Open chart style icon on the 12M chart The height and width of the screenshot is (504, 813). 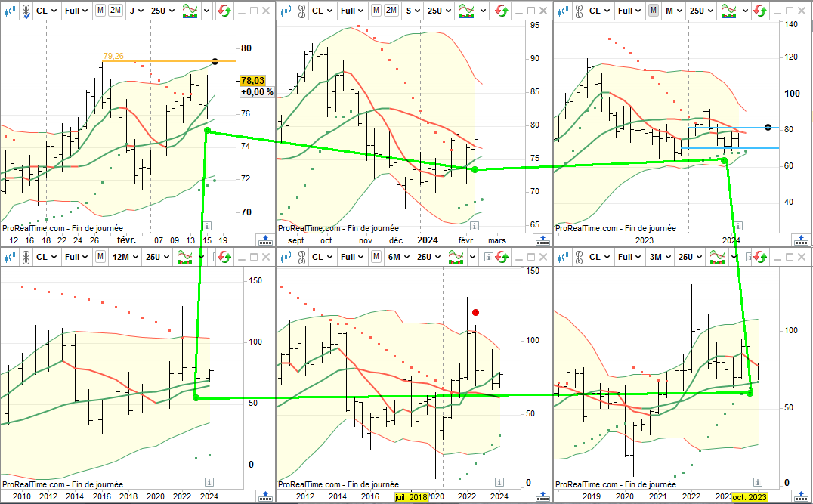point(11,257)
